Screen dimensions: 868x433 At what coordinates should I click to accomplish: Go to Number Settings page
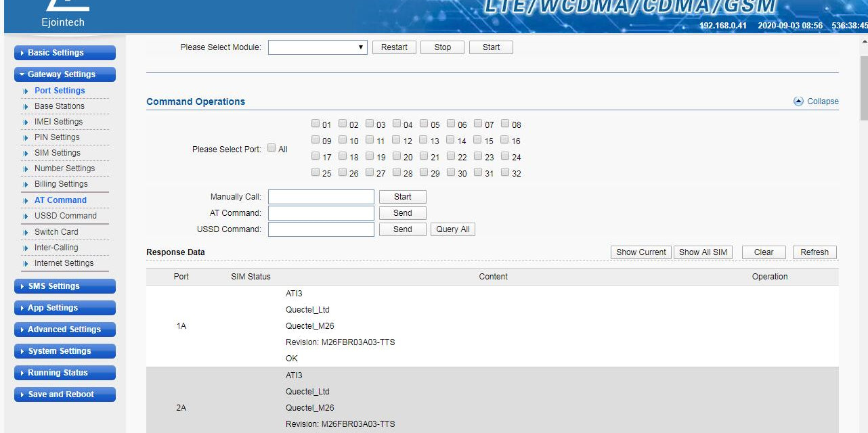(x=64, y=168)
